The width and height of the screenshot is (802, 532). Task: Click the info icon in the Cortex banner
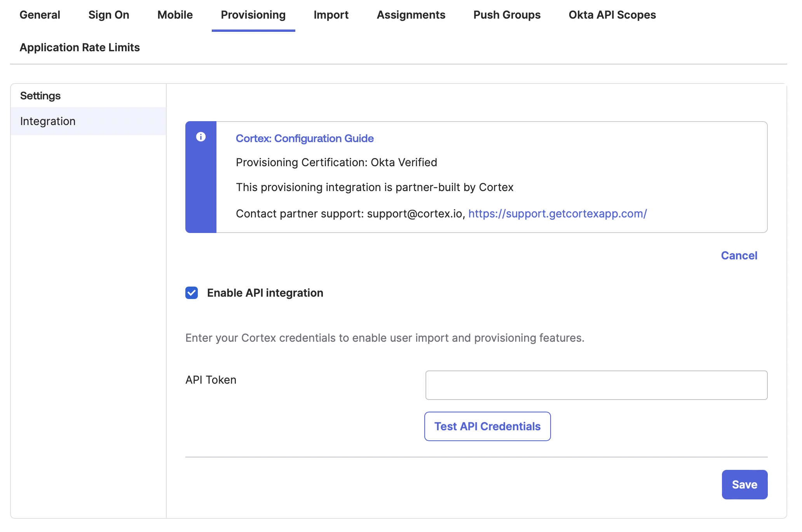200,137
